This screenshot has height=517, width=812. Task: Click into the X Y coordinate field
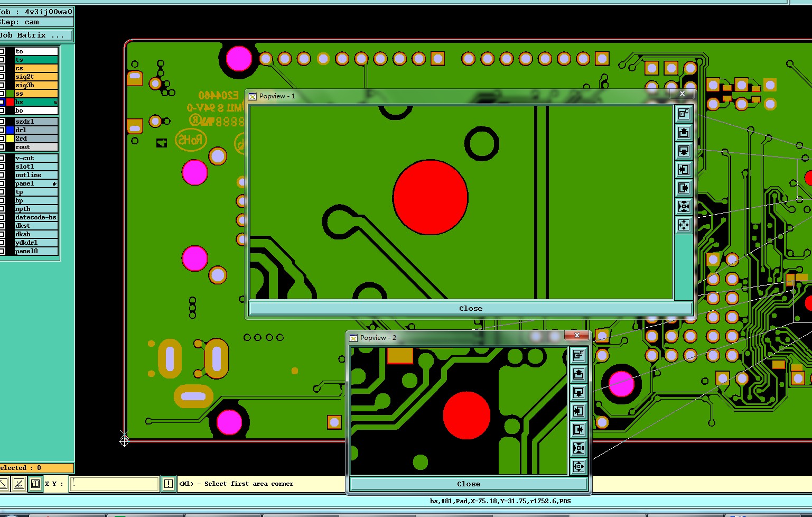(114, 483)
